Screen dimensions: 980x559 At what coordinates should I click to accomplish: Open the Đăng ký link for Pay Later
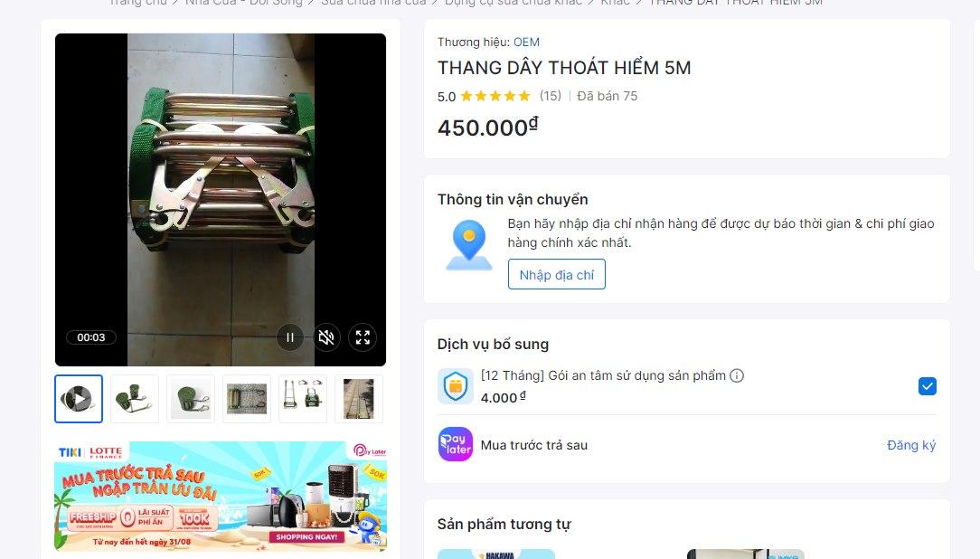[x=910, y=445]
